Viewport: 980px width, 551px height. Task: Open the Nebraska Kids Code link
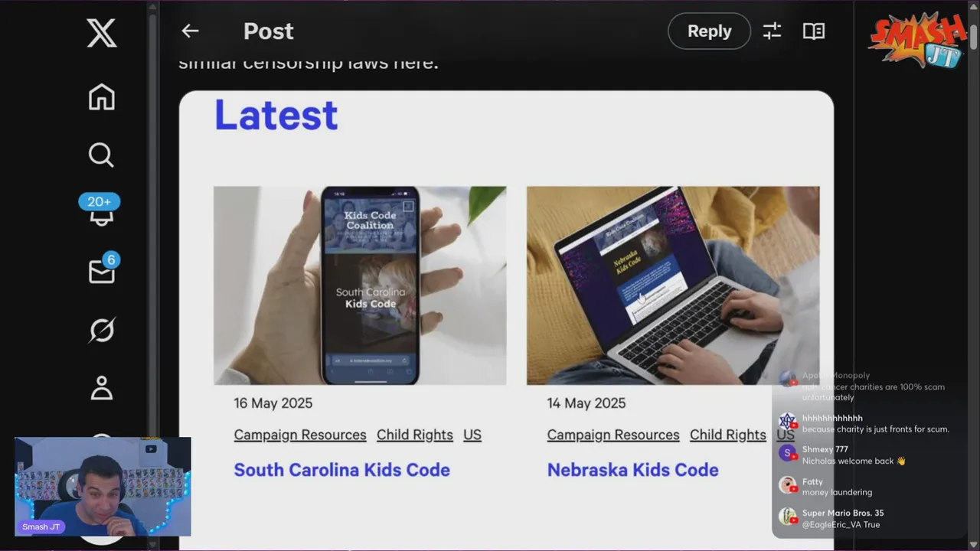pos(632,470)
